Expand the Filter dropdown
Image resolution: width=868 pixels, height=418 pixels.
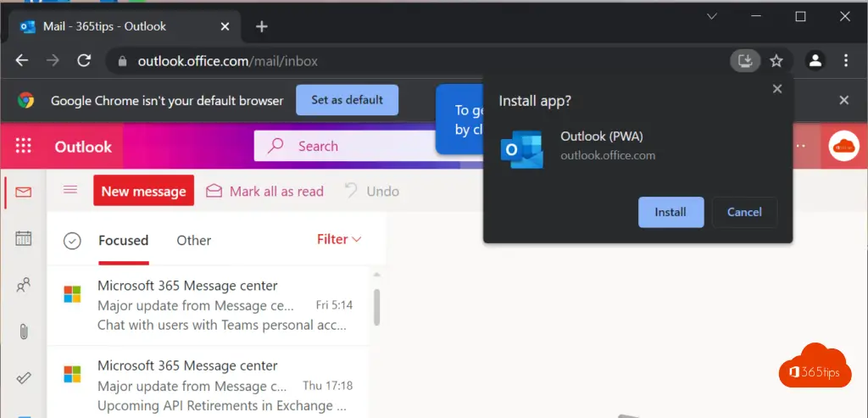point(339,239)
